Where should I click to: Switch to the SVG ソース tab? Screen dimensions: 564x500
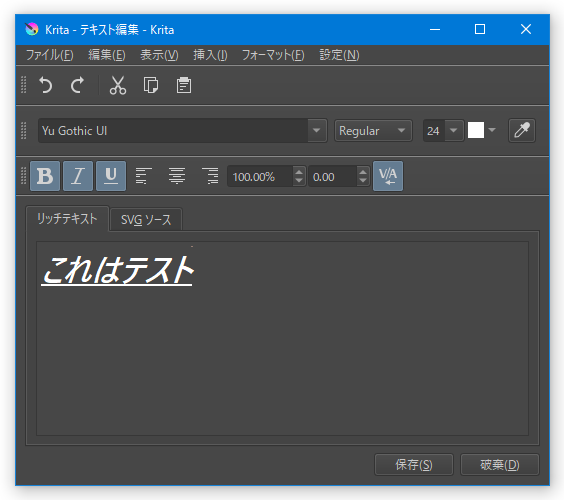(146, 220)
